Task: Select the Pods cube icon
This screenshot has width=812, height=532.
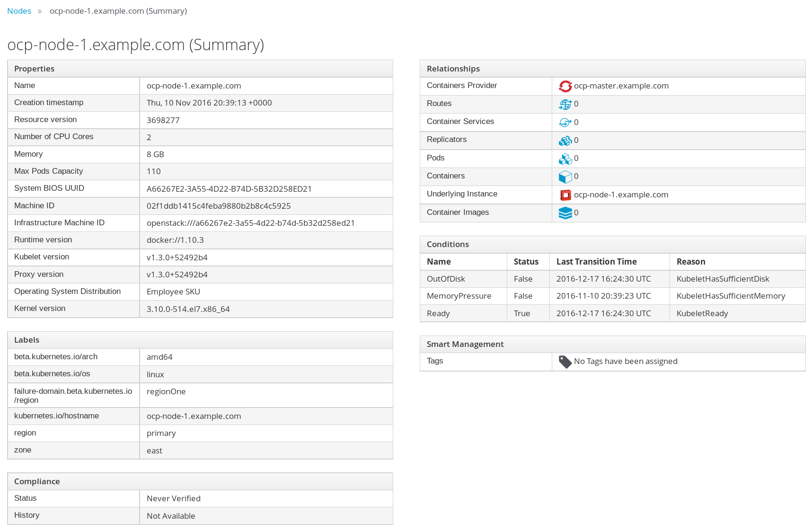Action: (565, 159)
